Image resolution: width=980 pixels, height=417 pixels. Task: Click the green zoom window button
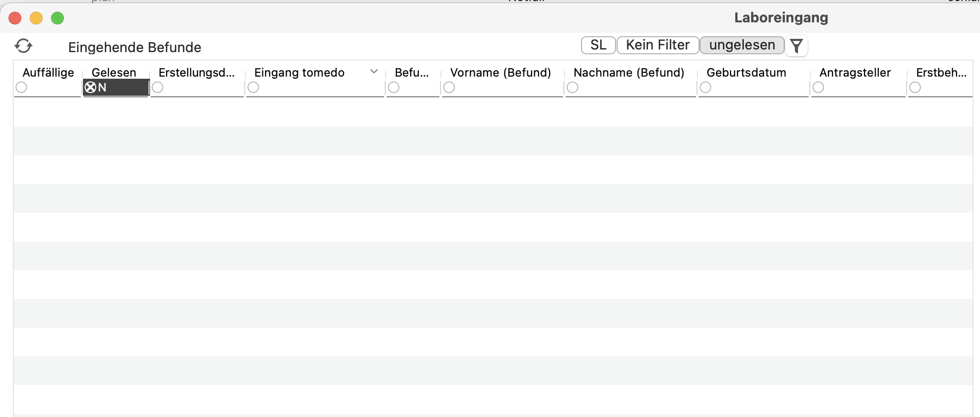click(57, 18)
